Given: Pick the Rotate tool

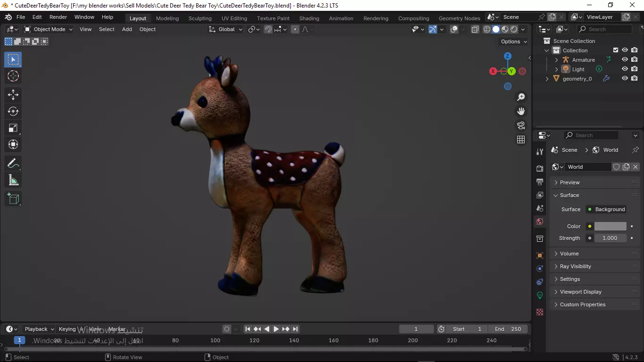Looking at the screenshot, I should click(13, 111).
